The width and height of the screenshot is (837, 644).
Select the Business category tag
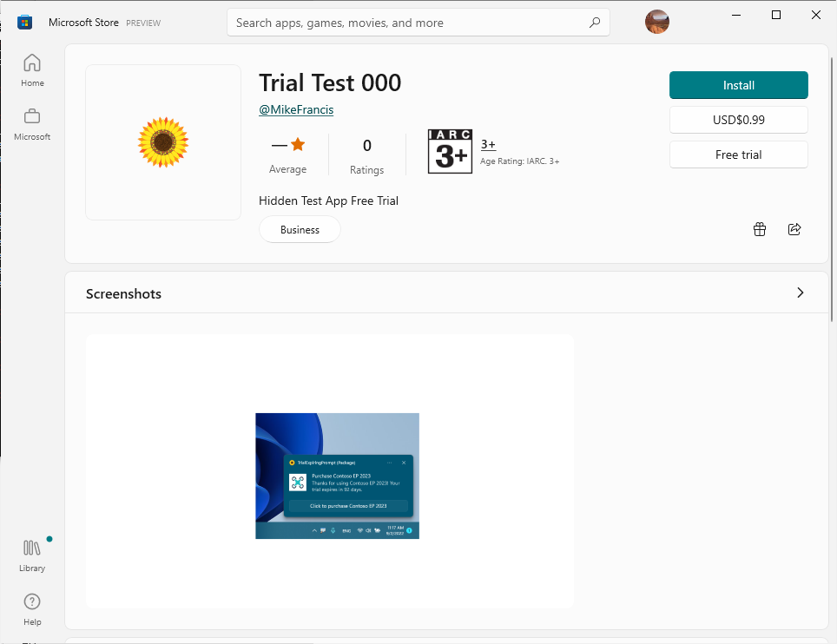tap(300, 229)
